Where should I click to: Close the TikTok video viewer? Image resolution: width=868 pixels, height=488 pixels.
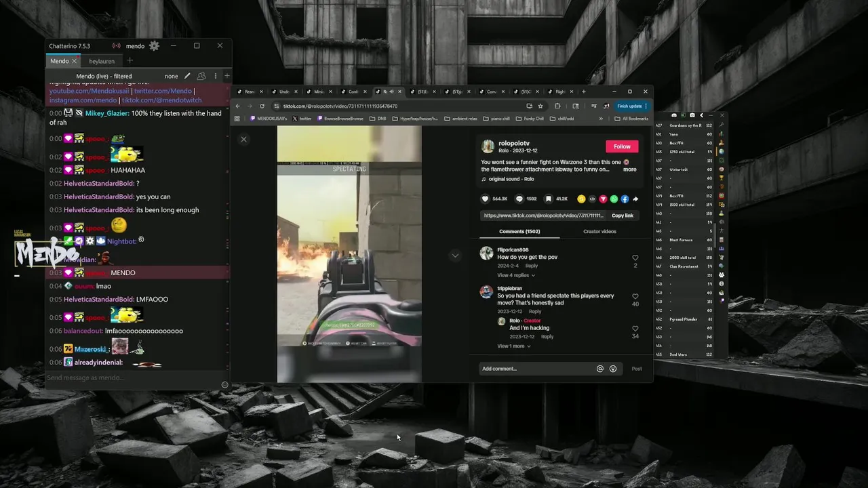click(243, 139)
